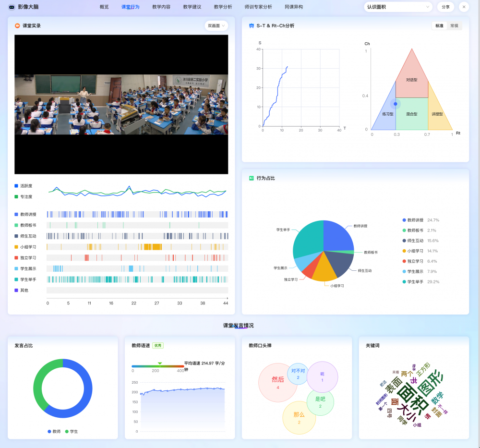The width and height of the screenshot is (480, 448).
Task: Click the 影像大脑 robot logo icon
Action: [x=12, y=7]
